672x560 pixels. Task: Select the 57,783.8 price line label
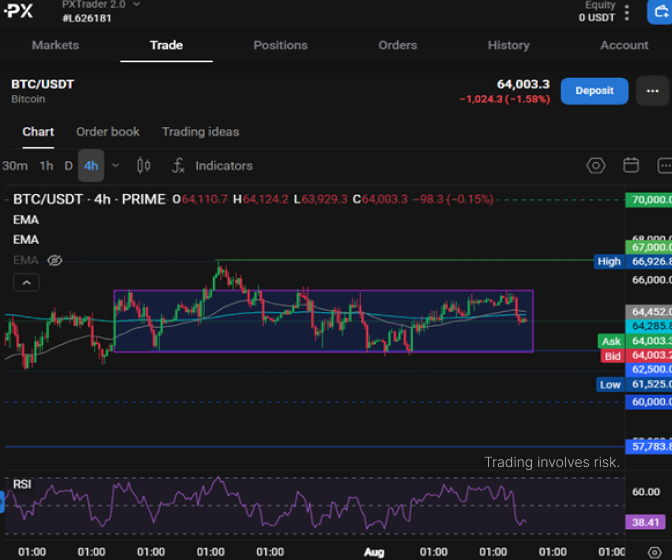point(649,446)
